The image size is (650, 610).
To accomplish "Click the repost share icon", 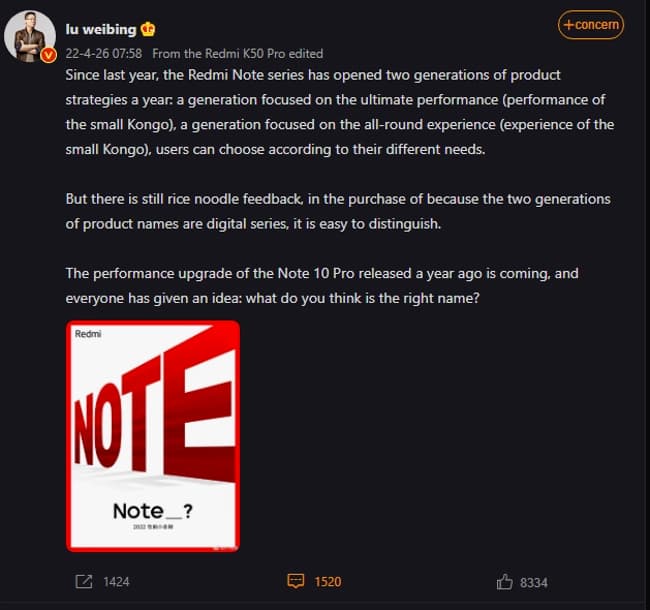I will [84, 581].
